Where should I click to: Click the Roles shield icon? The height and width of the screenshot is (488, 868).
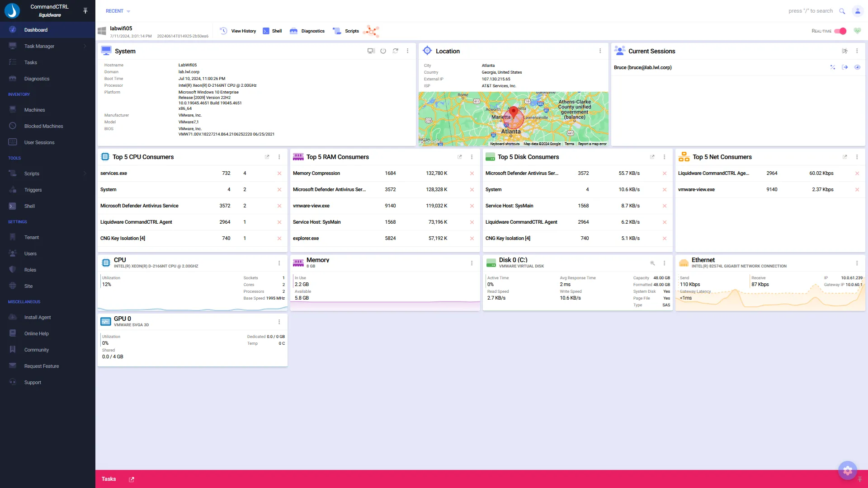(x=13, y=270)
